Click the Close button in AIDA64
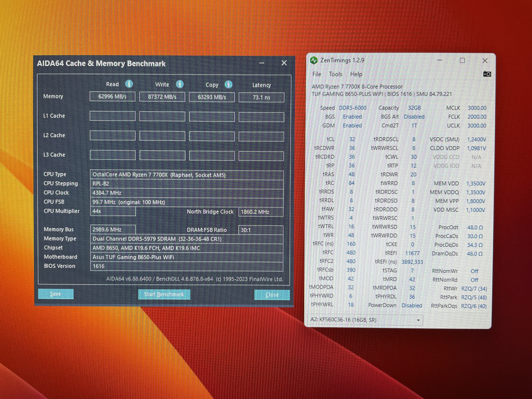532x399 pixels. coord(272,295)
